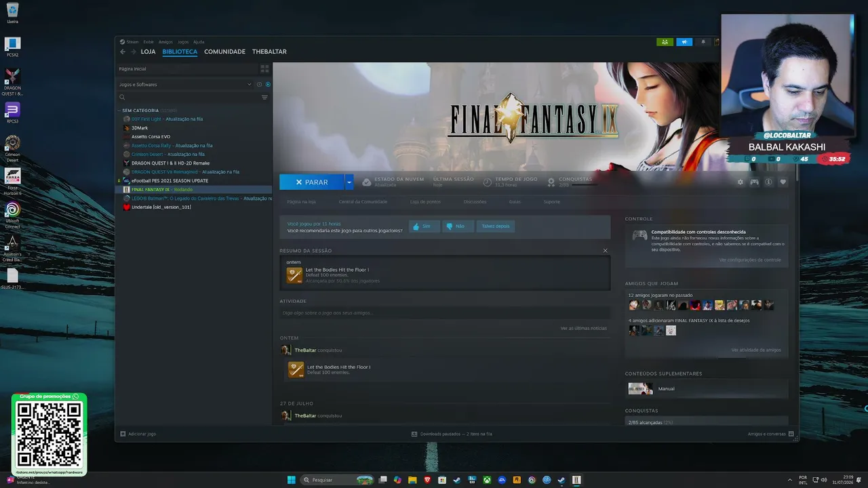
Task: Open the Biblioteca tab
Action: click(x=180, y=52)
